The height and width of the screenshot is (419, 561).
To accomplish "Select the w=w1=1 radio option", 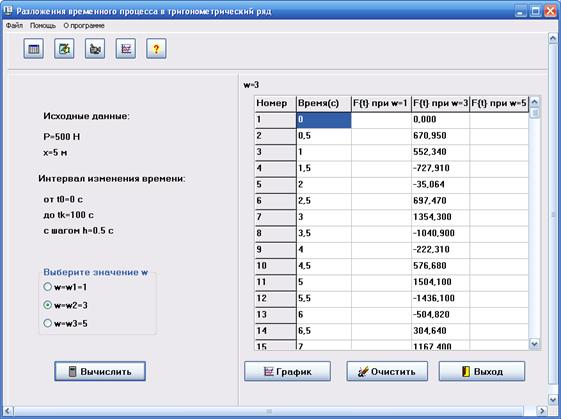I will [65, 287].
